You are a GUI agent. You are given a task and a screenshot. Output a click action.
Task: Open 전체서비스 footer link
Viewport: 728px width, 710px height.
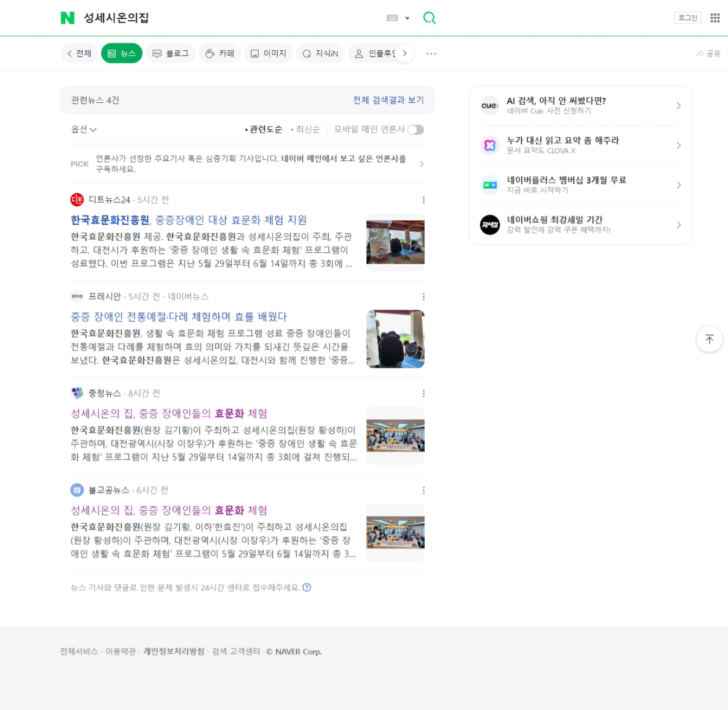pos(79,651)
